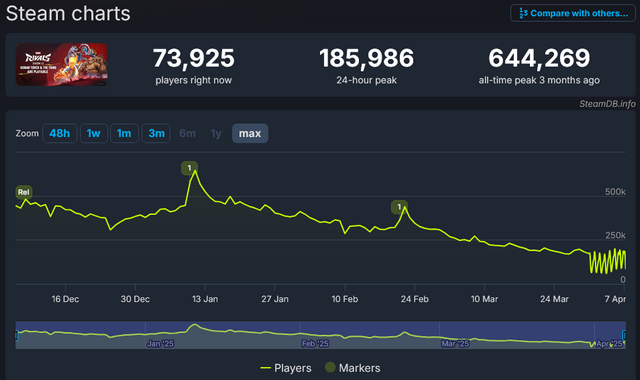Click the SteamDB.info credit text
Viewport: 640px width, 380px height.
click(x=607, y=104)
